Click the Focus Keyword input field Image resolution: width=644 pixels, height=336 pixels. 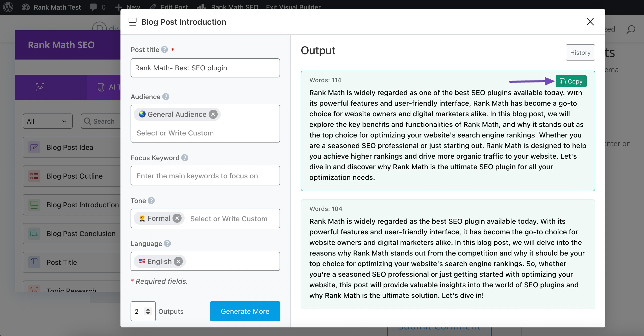[x=205, y=176]
